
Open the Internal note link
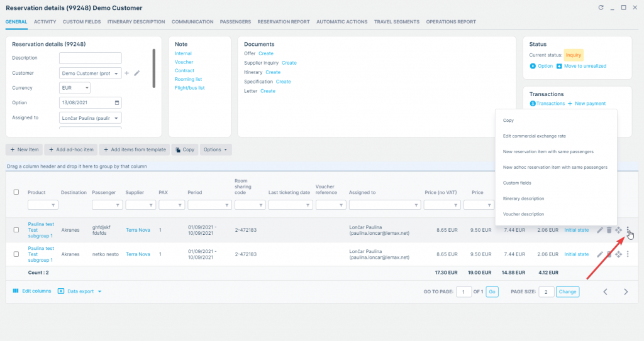pyautogui.click(x=183, y=53)
